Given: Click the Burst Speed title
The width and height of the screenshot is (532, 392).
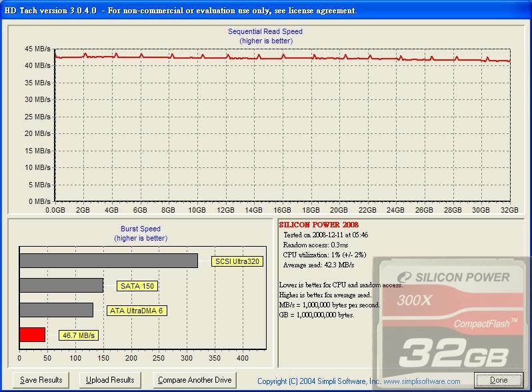Looking at the screenshot, I should pos(141,229).
